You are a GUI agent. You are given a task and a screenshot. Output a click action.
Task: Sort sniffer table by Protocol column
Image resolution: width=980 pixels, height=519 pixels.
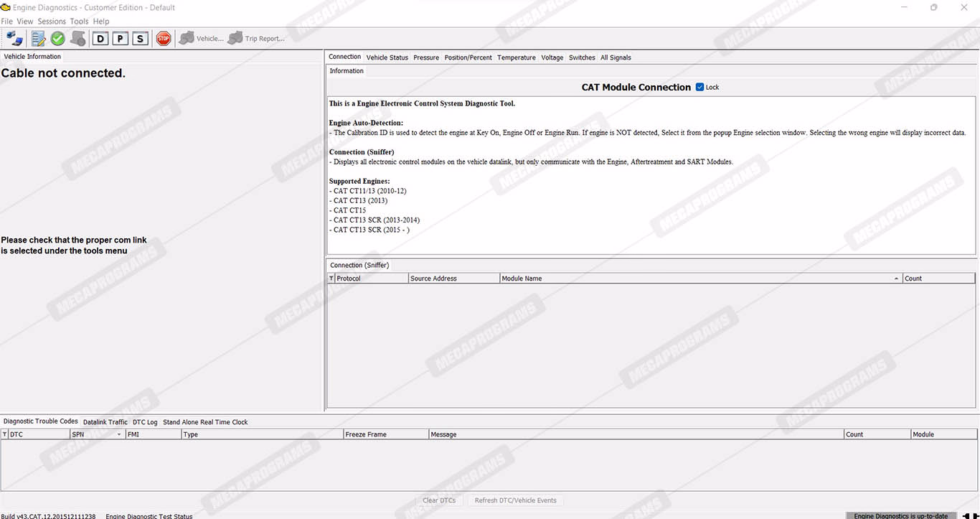coord(372,279)
